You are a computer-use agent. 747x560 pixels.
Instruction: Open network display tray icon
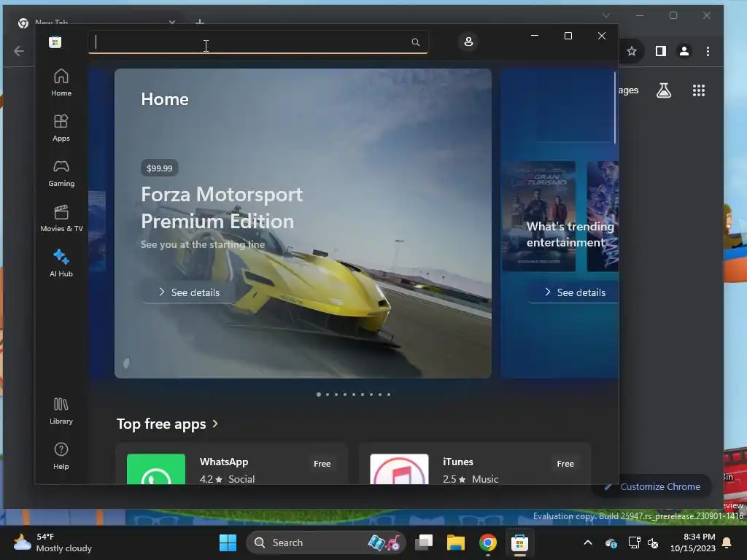[634, 542]
